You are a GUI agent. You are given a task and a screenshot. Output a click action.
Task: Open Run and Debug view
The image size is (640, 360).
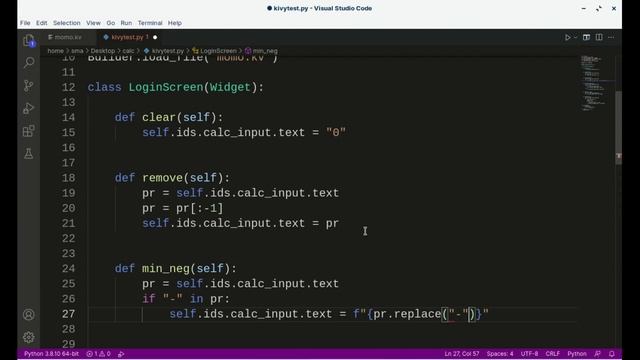(x=29, y=108)
